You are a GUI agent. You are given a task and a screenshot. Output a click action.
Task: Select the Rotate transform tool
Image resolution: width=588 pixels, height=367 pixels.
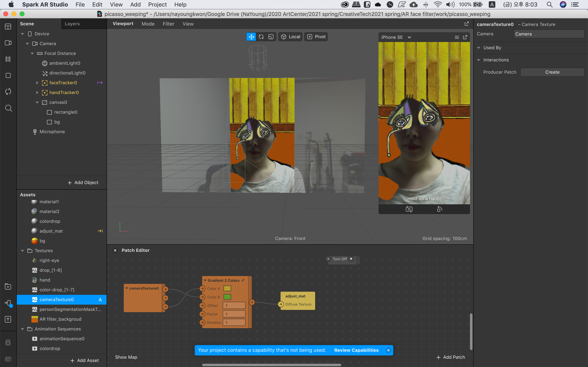261,37
